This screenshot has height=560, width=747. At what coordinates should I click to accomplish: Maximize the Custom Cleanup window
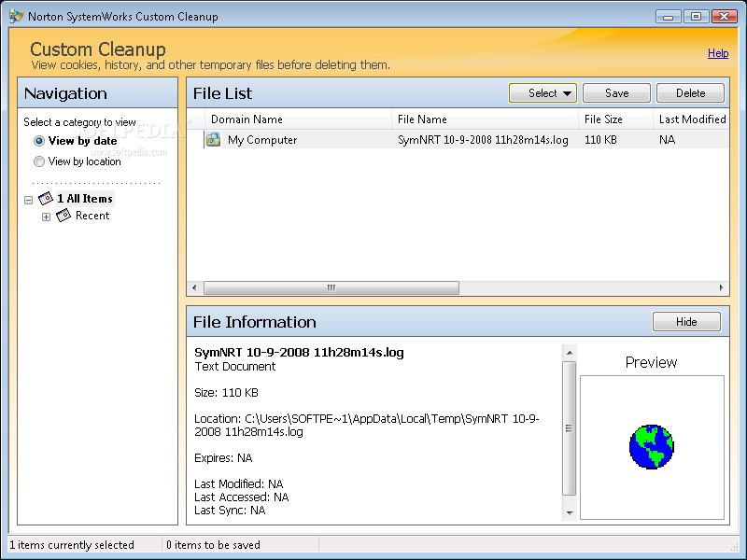696,17
